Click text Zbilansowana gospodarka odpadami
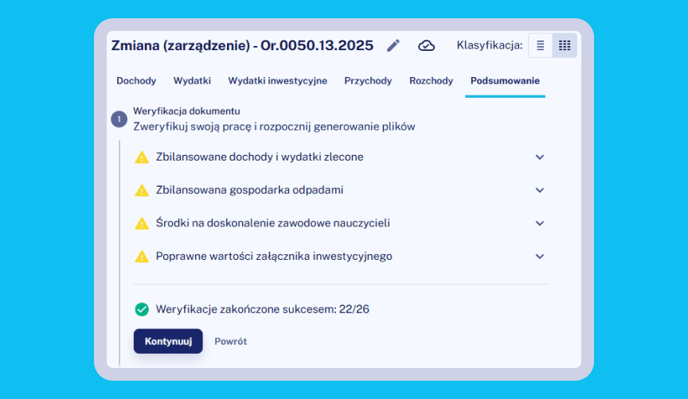This screenshot has width=688, height=399. pyautogui.click(x=250, y=190)
